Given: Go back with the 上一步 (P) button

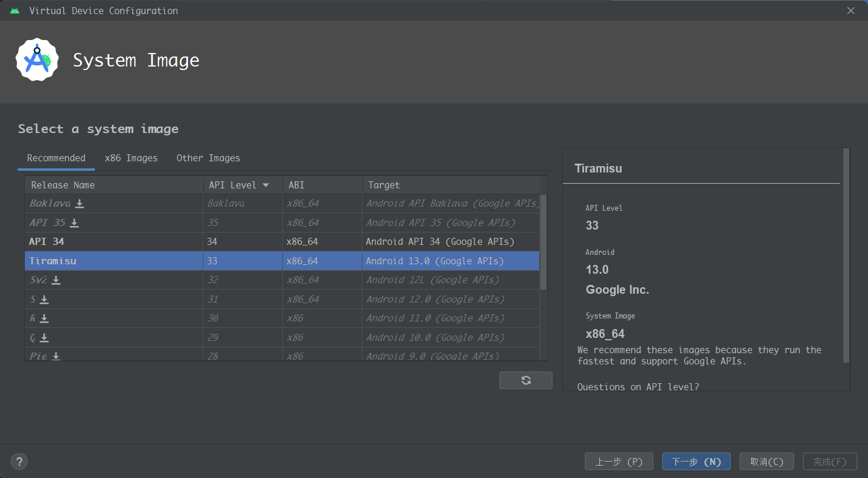Looking at the screenshot, I should pyautogui.click(x=618, y=462).
